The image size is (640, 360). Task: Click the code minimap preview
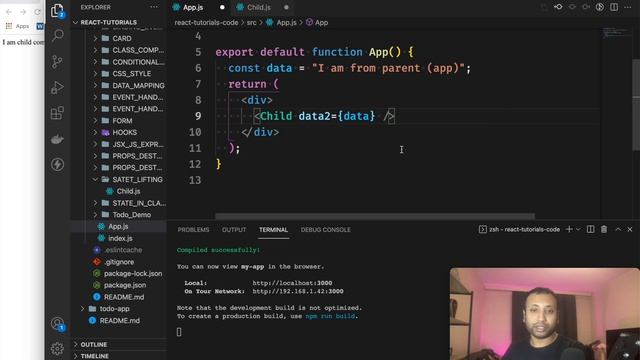(616, 32)
